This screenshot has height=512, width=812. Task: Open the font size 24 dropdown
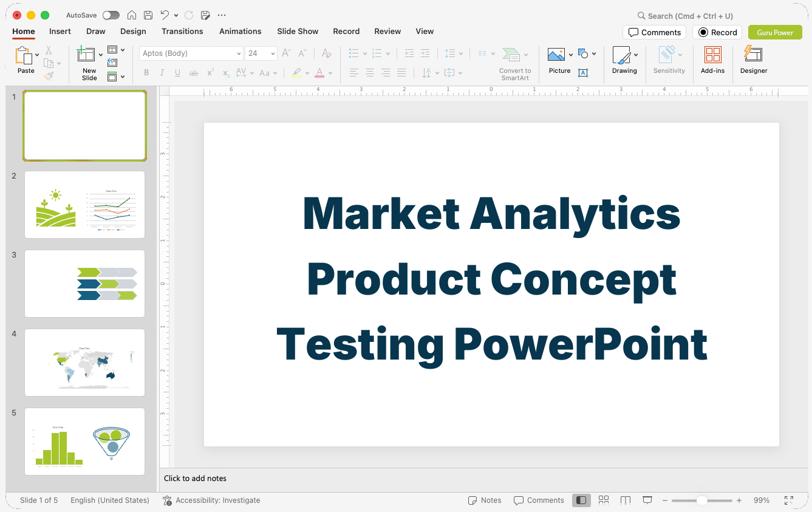coord(273,53)
